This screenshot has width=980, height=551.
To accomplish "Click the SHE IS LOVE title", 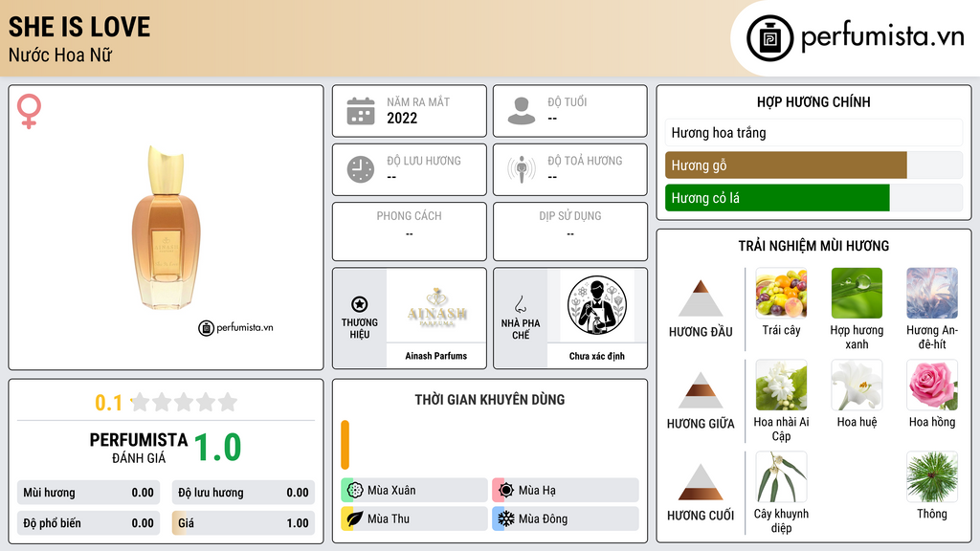I will click(x=79, y=27).
